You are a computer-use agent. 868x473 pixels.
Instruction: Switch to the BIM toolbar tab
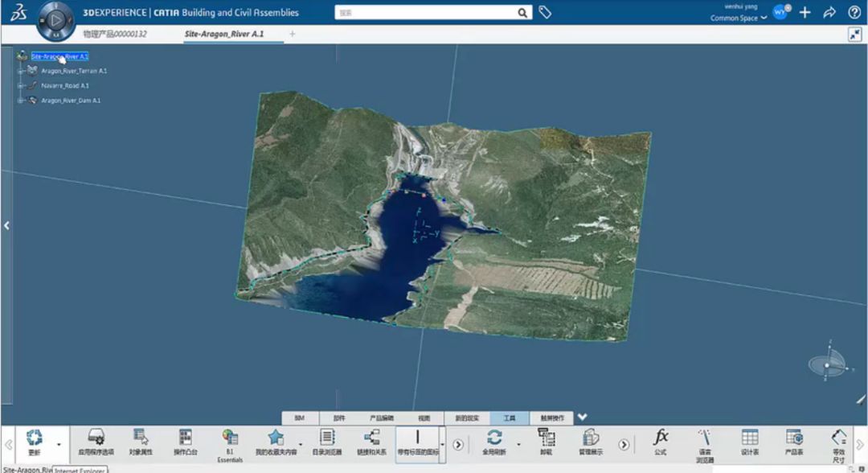point(300,418)
